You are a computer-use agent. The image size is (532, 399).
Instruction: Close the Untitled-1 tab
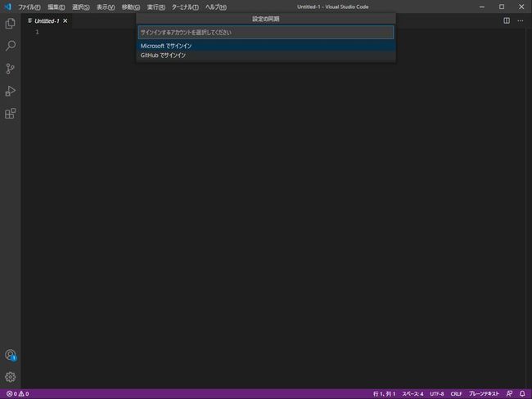click(x=65, y=21)
